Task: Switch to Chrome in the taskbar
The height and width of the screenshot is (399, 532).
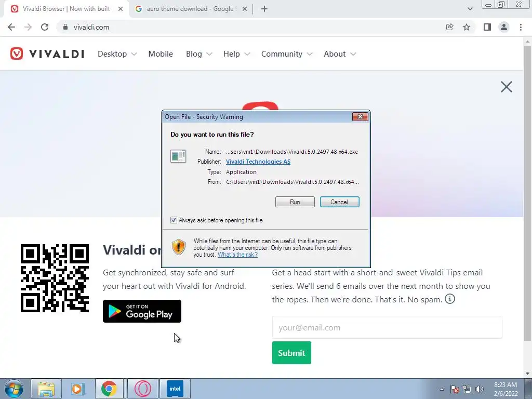Action: pyautogui.click(x=109, y=389)
